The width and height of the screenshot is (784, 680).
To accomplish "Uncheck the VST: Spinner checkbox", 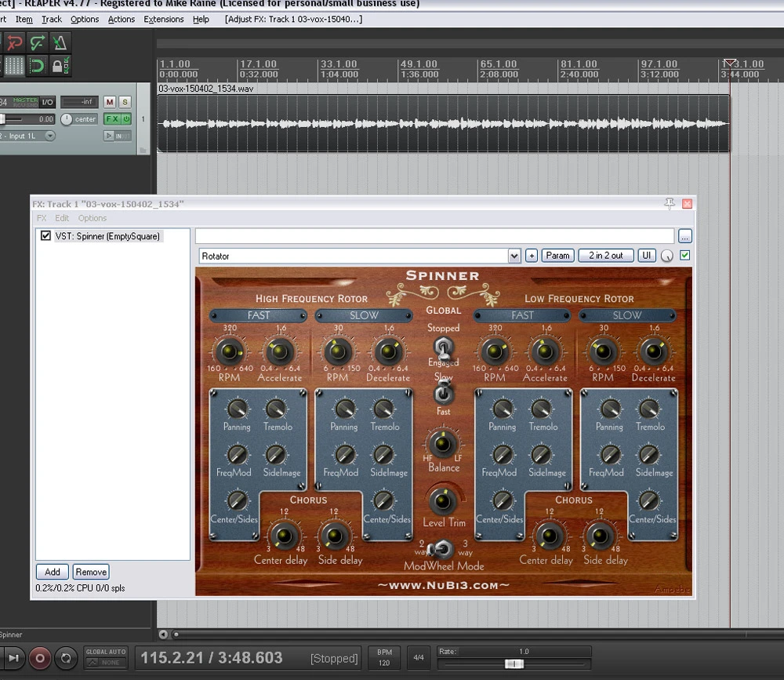I will [x=45, y=235].
